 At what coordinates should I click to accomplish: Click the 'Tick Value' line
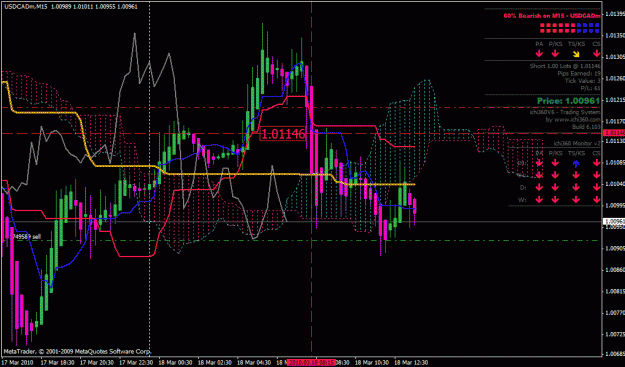click(x=582, y=80)
